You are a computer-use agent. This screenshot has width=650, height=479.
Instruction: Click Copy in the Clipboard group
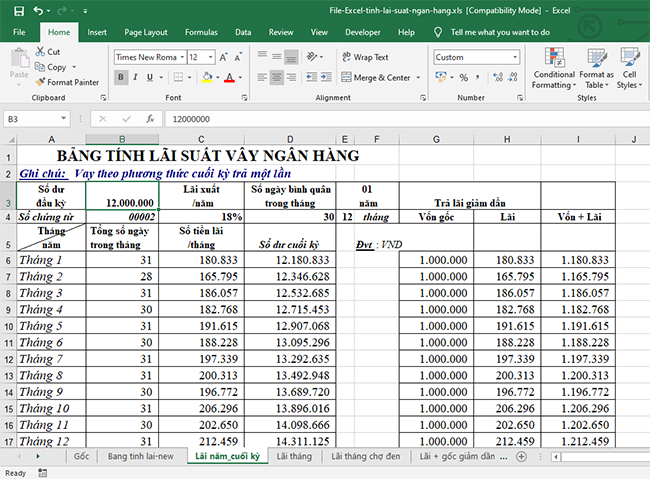[55, 67]
